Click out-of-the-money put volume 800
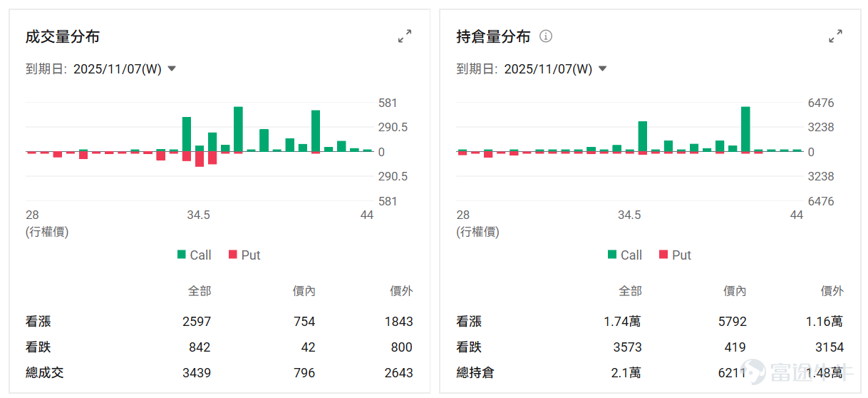This screenshot has width=868, height=398. click(401, 347)
